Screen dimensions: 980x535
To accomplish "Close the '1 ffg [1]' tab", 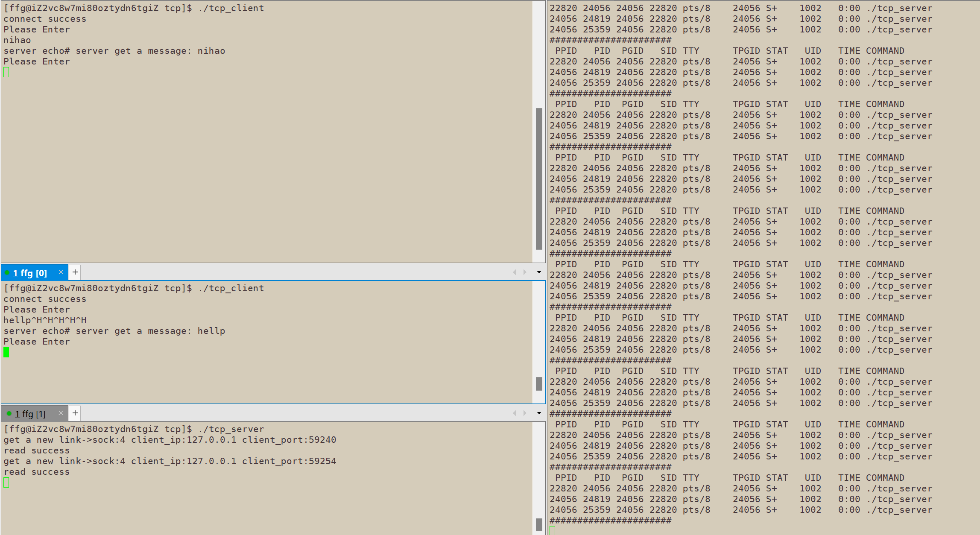I will (61, 413).
